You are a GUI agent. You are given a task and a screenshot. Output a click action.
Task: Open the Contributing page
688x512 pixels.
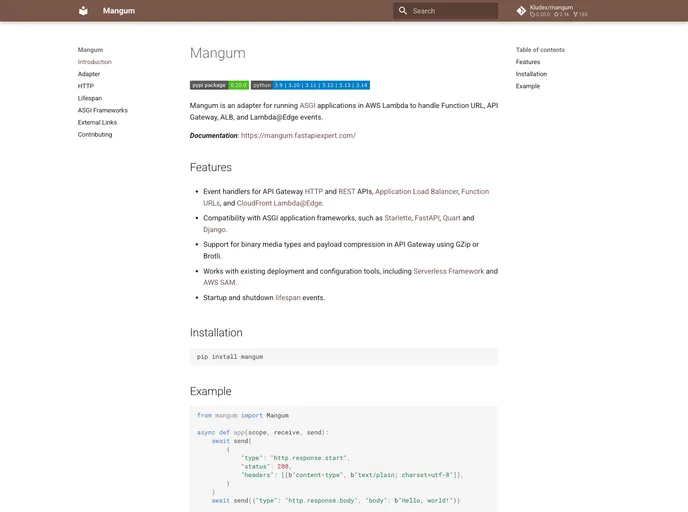pos(95,134)
